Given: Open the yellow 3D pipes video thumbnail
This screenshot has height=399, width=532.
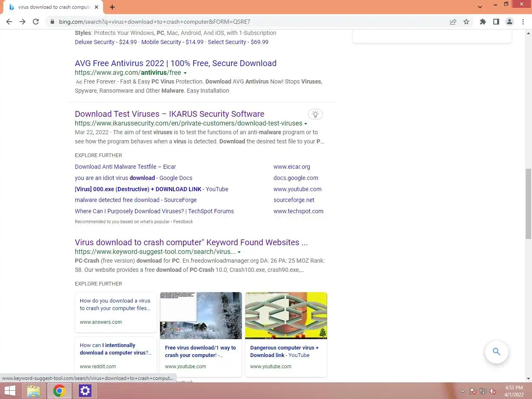Looking at the screenshot, I should coord(286,315).
